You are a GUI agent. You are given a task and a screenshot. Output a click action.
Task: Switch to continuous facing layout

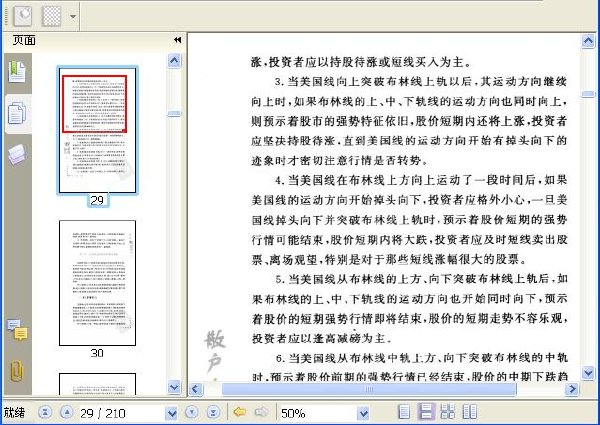pyautogui.click(x=448, y=412)
